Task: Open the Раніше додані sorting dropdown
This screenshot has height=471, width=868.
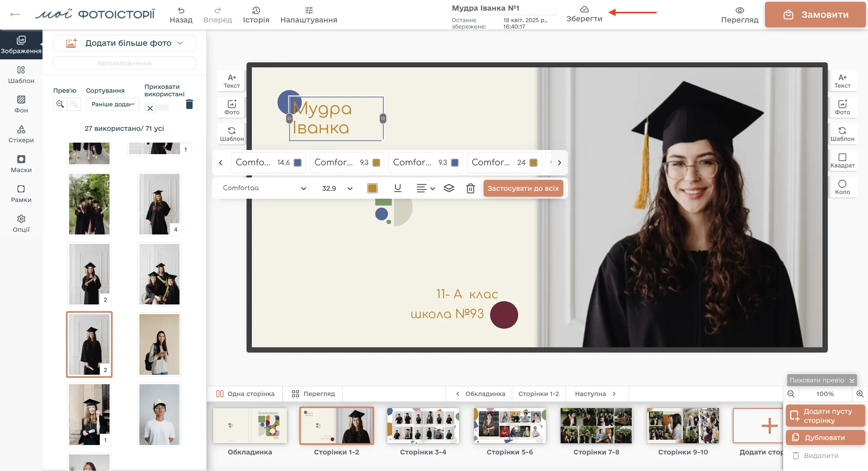Action: tap(112, 105)
